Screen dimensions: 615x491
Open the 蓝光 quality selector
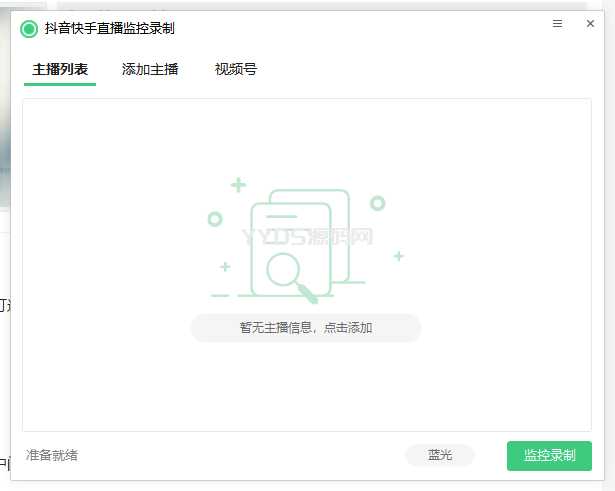(440, 455)
